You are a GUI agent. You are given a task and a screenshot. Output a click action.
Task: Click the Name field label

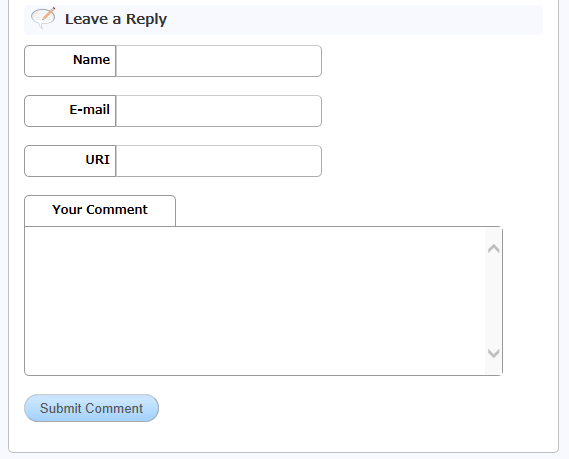pyautogui.click(x=91, y=60)
